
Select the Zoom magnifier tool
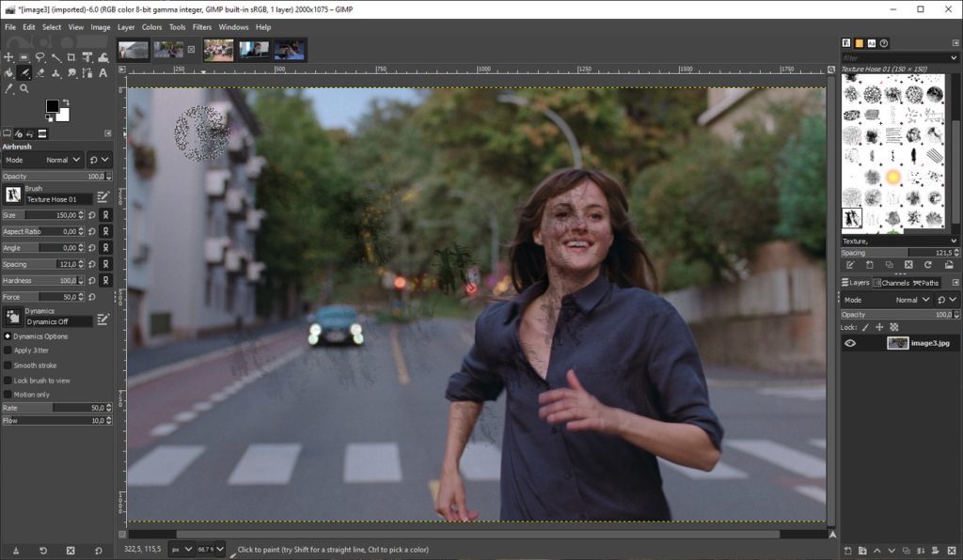[x=24, y=89]
